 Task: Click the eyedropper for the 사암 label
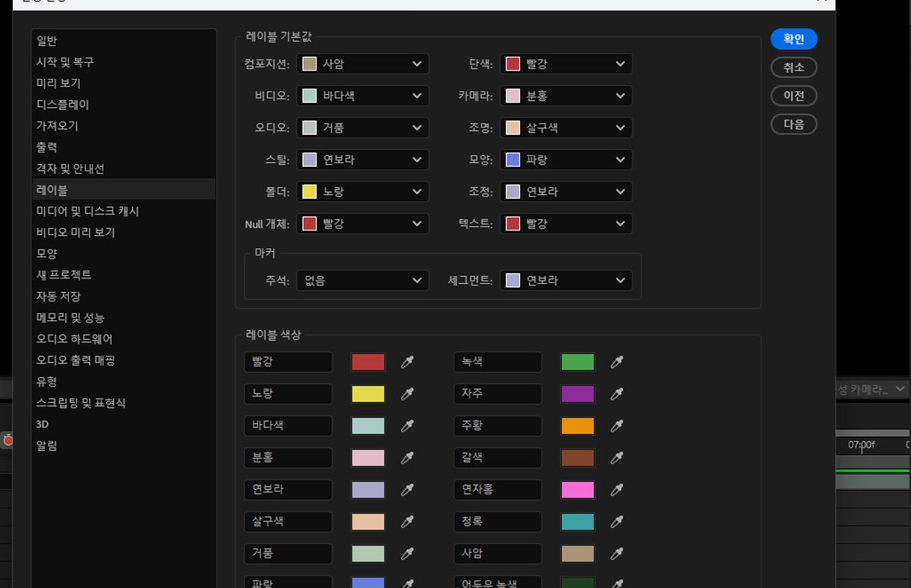pyautogui.click(x=616, y=553)
